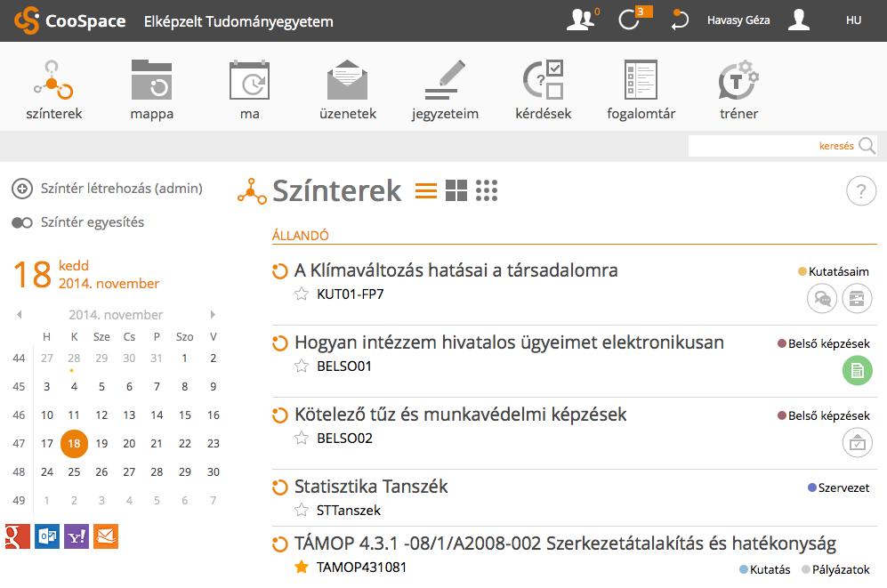This screenshot has width=887, height=588.
Task: Go to next calendar month
Action: (x=213, y=314)
